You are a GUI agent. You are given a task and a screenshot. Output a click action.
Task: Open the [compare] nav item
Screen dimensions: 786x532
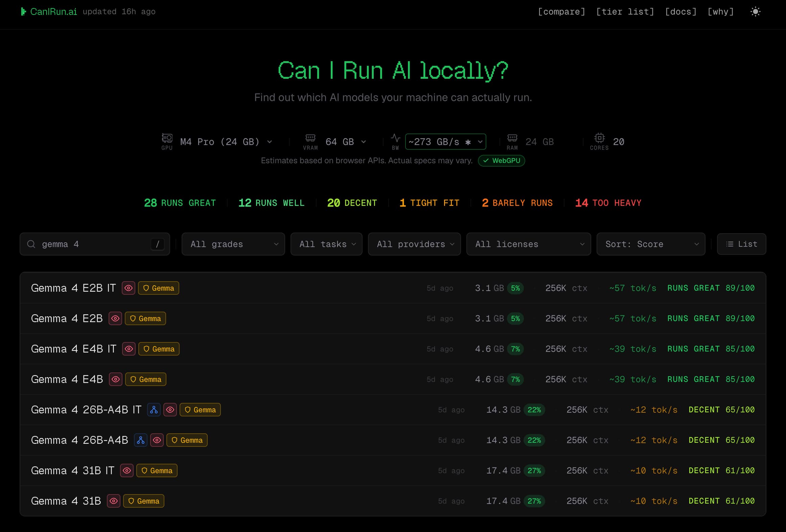click(561, 12)
